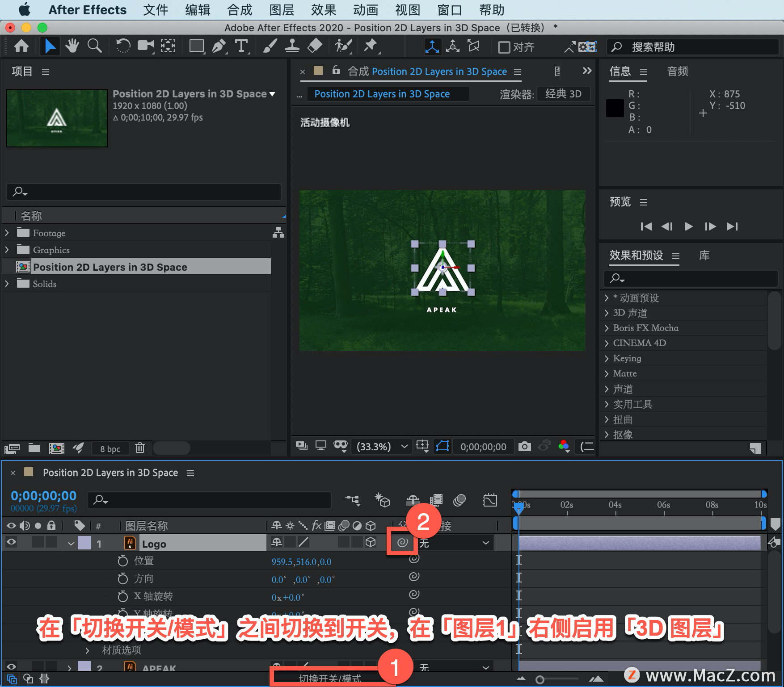Switch to the 音频 tab

pos(678,71)
